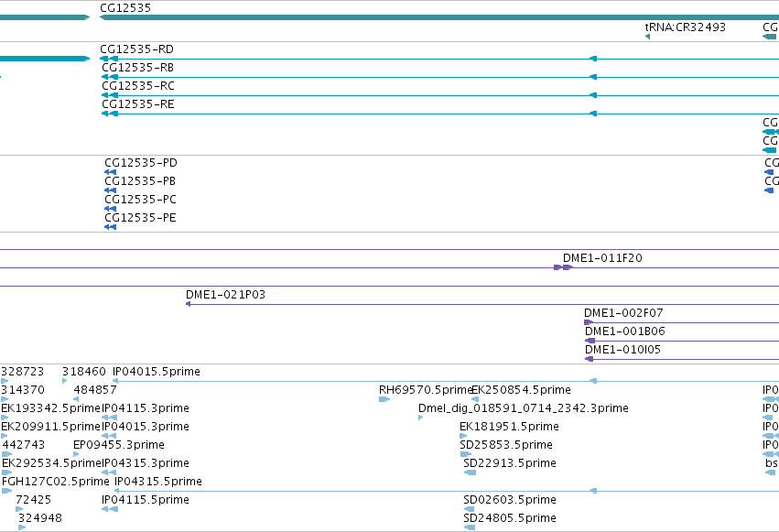
Task: Select the IP04115.5prime EST label
Action: point(145,500)
